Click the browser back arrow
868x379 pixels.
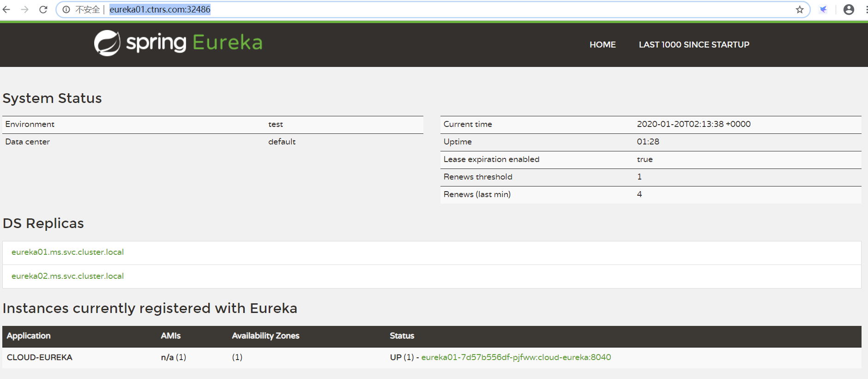[6, 9]
